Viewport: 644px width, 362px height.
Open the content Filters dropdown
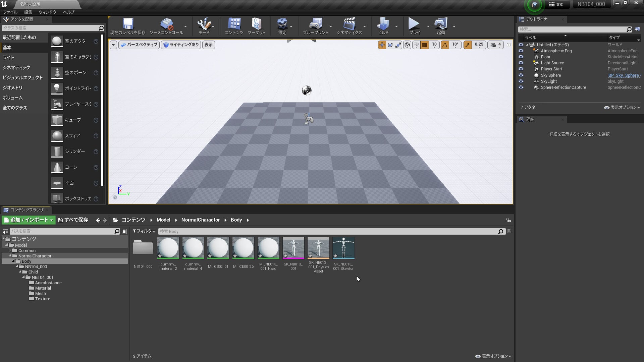click(x=144, y=231)
